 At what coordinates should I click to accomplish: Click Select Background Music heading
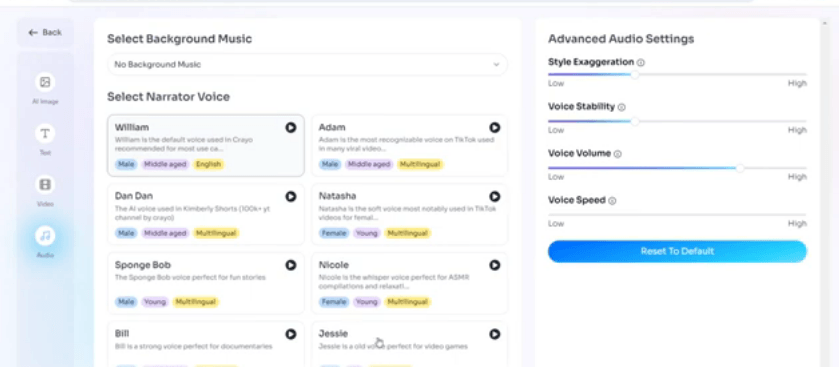tap(179, 39)
